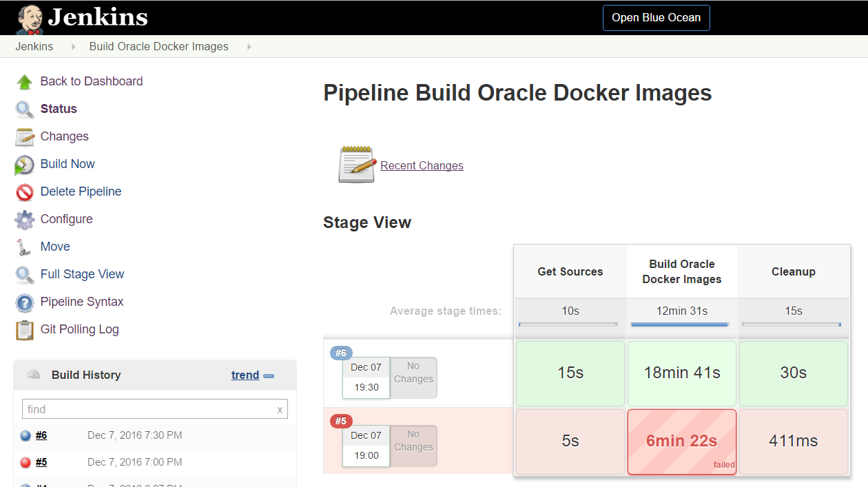This screenshot has height=487, width=868.
Task: Click the Full Stage View magnifier icon
Action: [25, 275]
